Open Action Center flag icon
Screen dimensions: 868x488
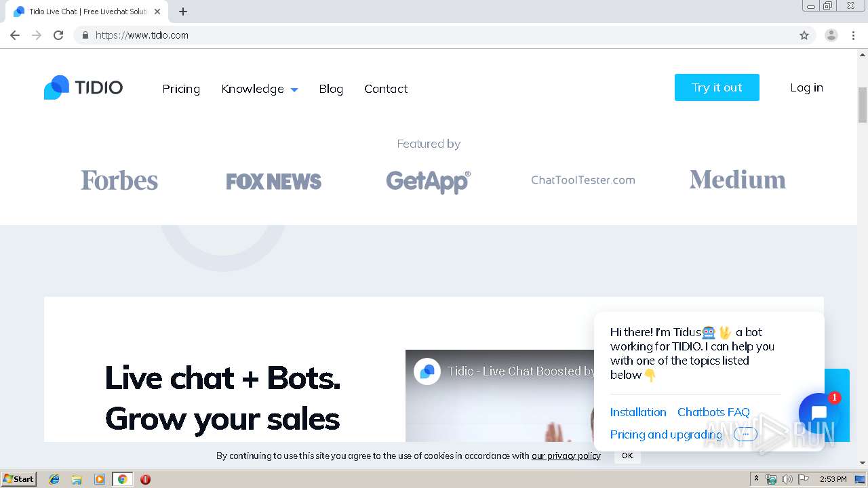(x=804, y=479)
